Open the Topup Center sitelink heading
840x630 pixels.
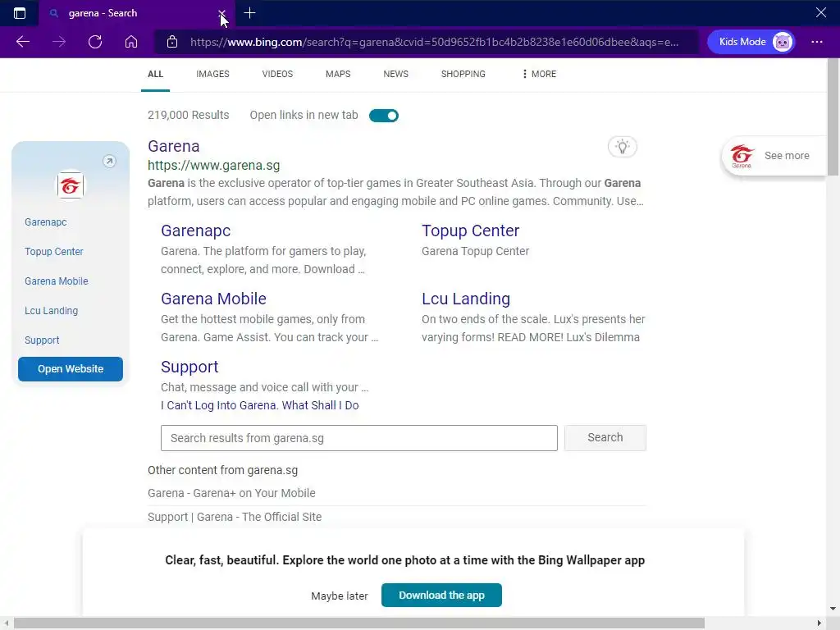point(470,231)
